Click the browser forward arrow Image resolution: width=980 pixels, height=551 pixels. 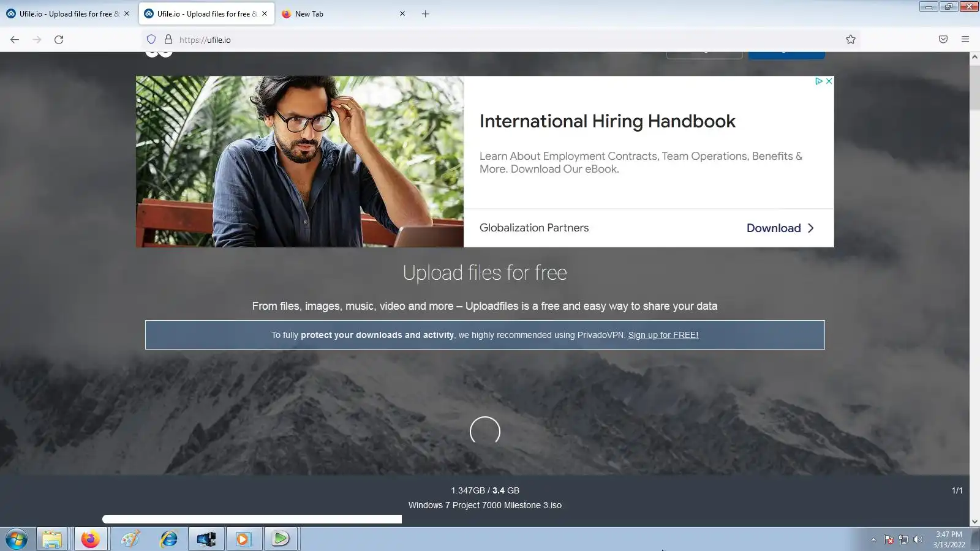37,40
